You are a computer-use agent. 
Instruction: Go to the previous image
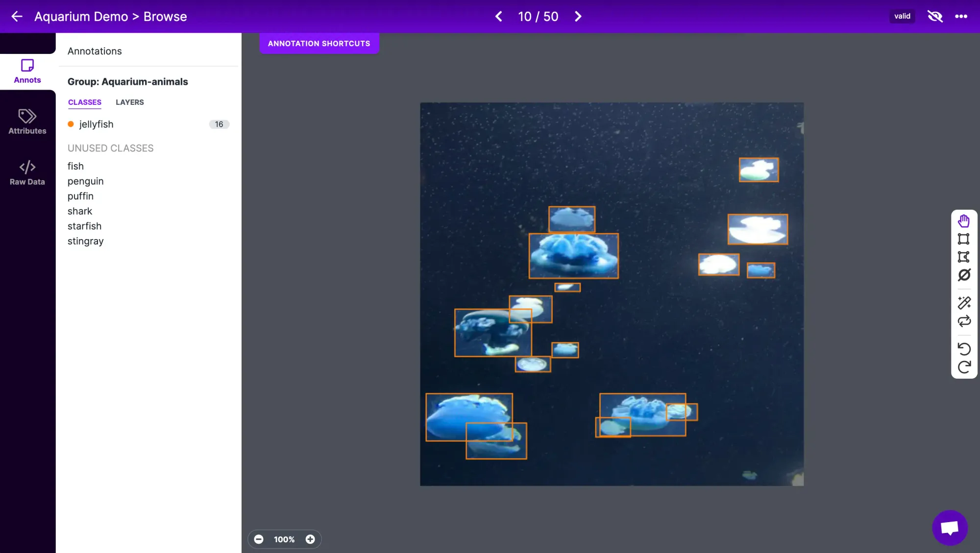[x=498, y=16]
